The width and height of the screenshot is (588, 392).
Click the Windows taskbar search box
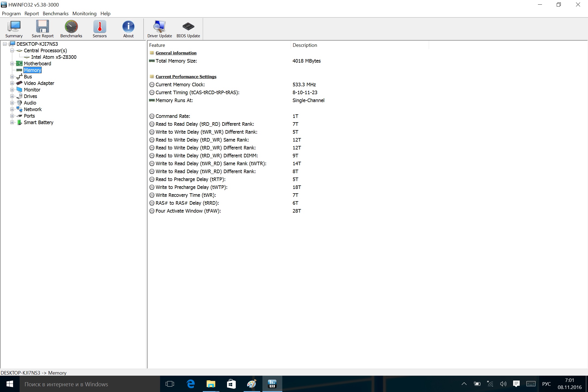tap(90, 384)
